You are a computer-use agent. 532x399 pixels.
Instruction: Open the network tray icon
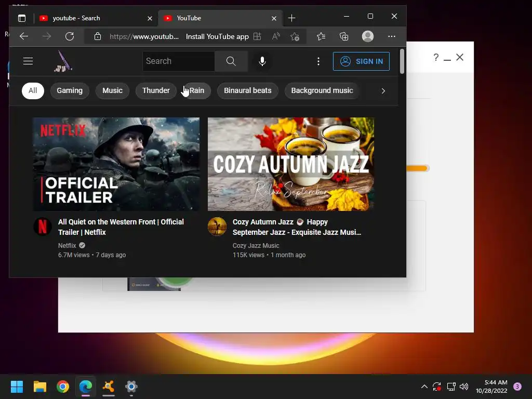click(x=451, y=387)
